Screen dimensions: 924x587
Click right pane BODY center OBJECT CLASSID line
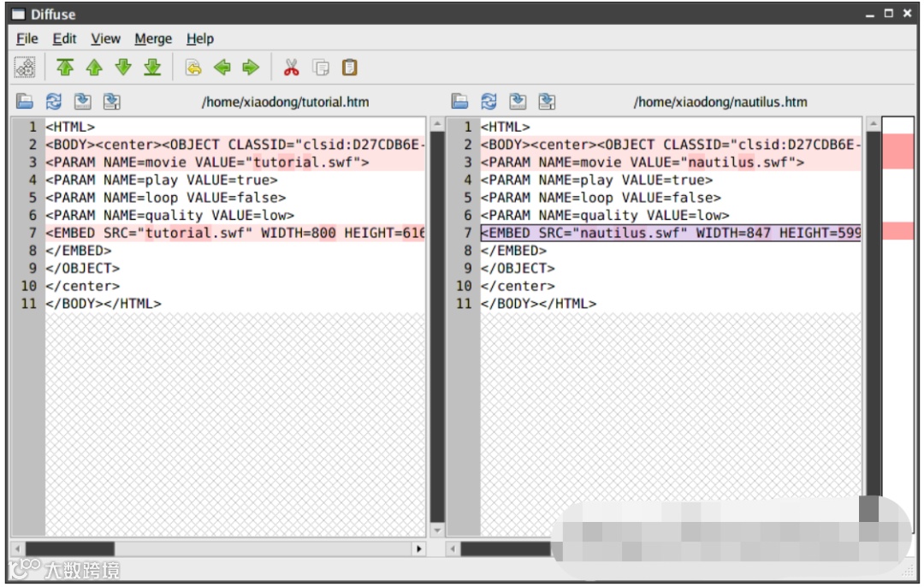click(x=671, y=145)
